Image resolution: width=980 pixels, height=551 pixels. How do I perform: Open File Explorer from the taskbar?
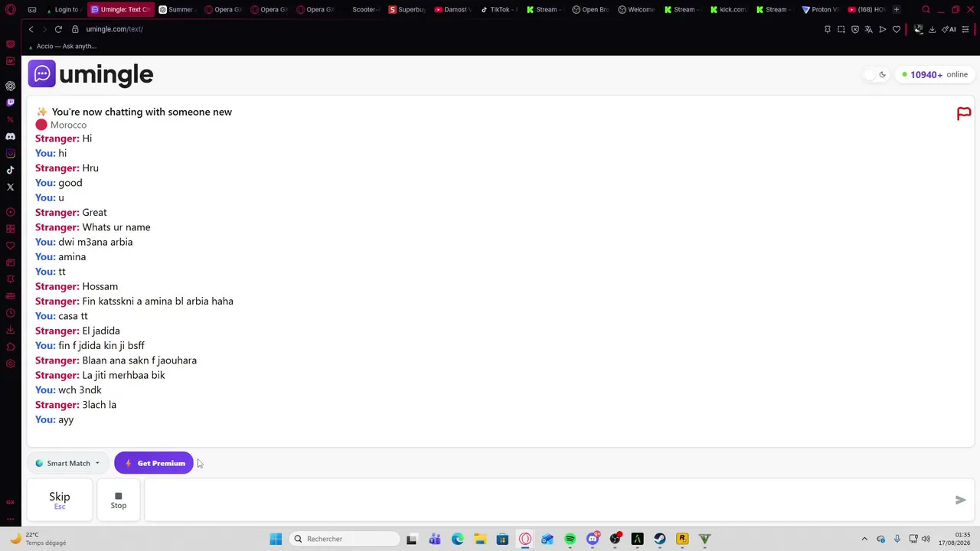[480, 539]
